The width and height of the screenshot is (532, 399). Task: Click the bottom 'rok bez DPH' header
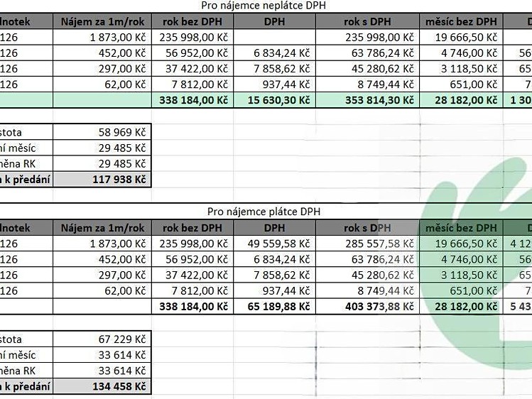coord(192,228)
